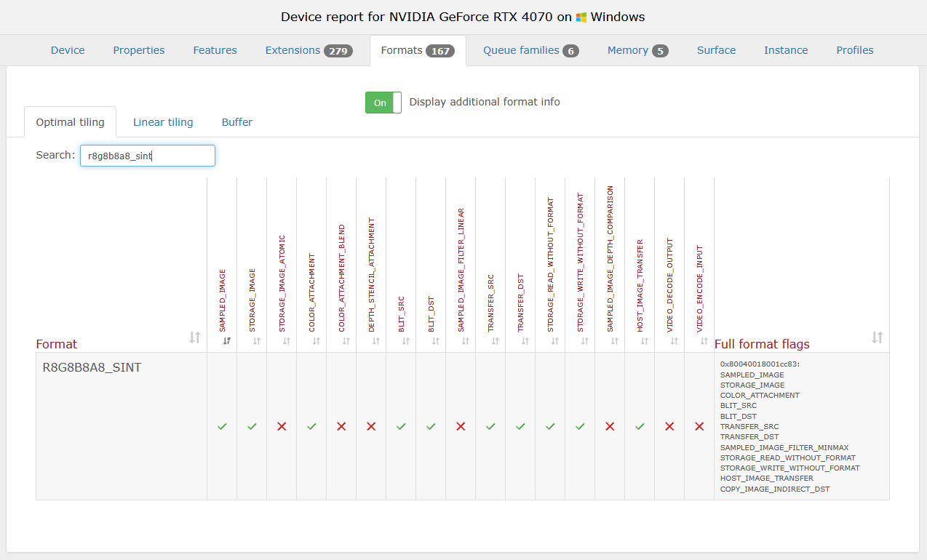Toggle Display additional format info switch
The width and height of the screenshot is (927, 560).
[x=383, y=103]
